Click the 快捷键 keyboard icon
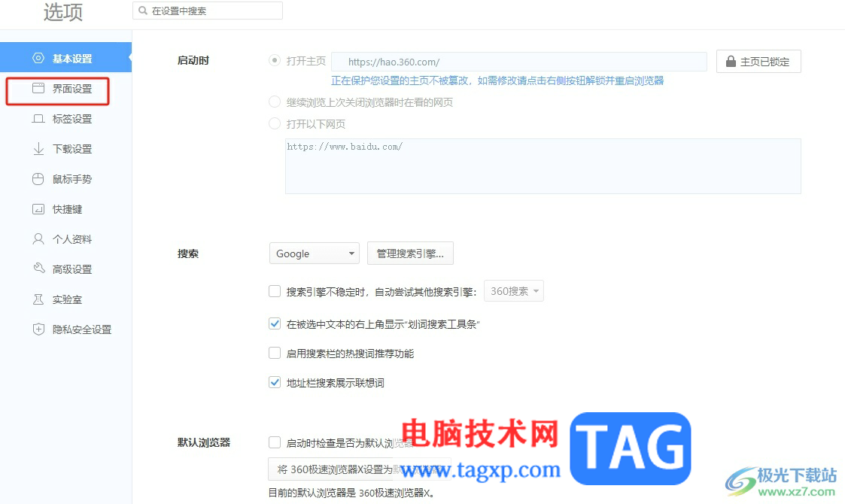The width and height of the screenshot is (845, 504). (x=38, y=209)
